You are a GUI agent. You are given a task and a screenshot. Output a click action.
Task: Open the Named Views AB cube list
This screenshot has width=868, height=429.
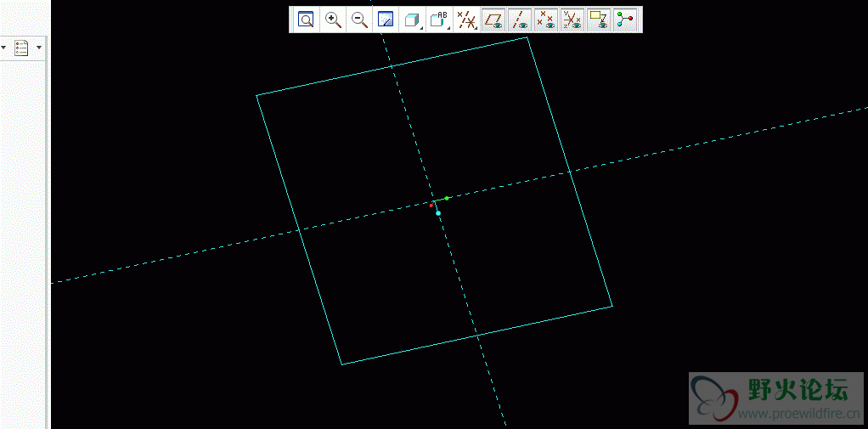439,20
